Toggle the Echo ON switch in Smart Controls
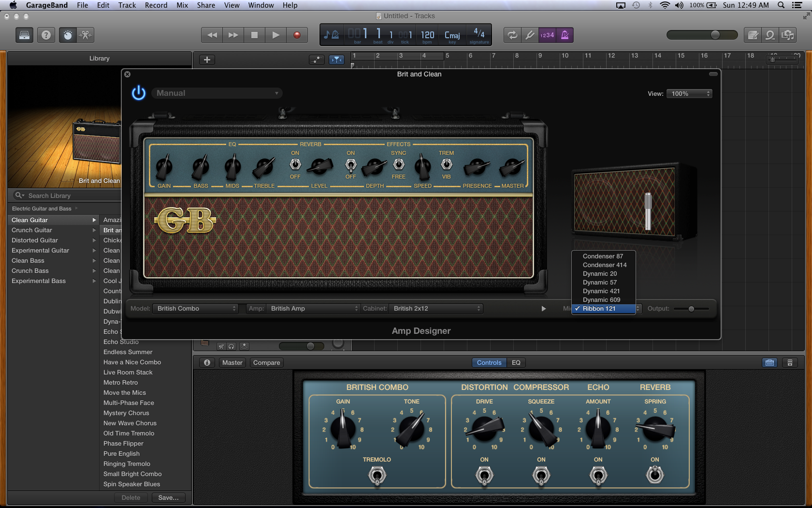Screen dimensions: 812x508 point(598,475)
